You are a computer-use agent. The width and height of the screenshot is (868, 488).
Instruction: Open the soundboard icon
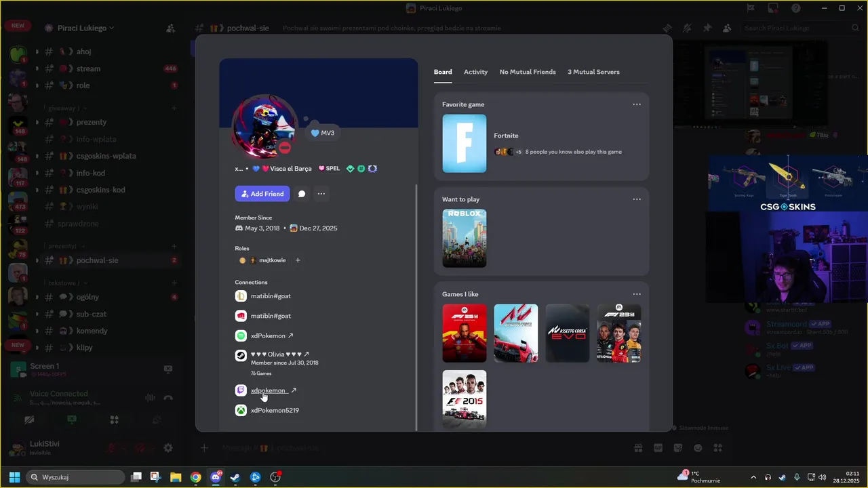(157, 420)
